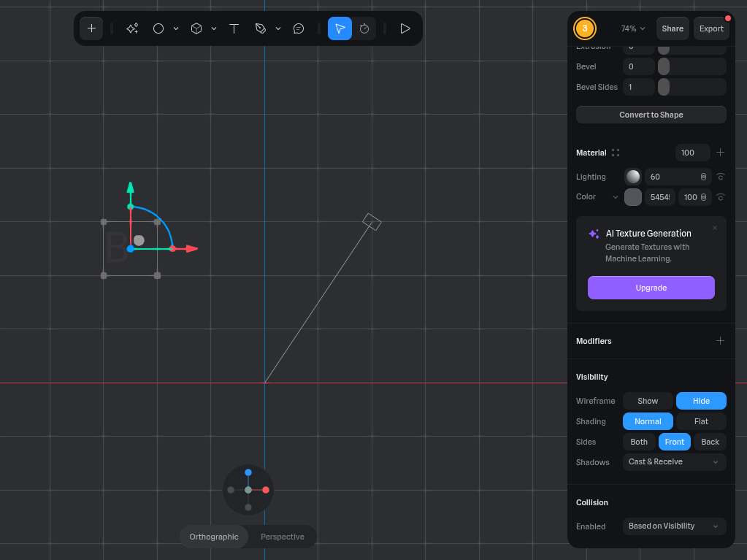
Task: Click red X axis dot on gizmo
Action: [x=266, y=490]
